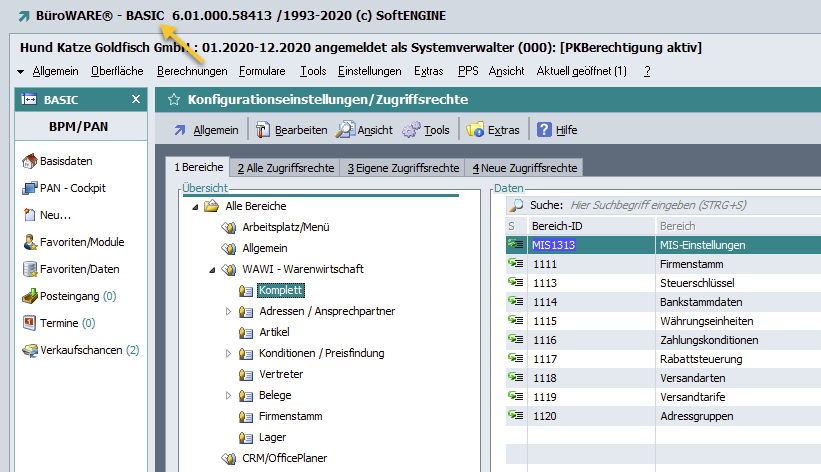Open the Neue Zugriffsrechte tab
Viewport: 821px width, 472px height.
(x=525, y=168)
